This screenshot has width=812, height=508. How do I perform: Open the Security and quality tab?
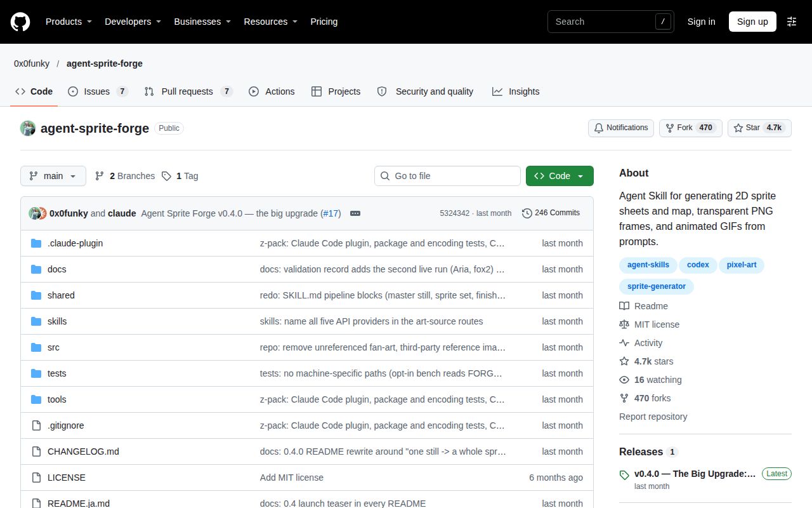pyautogui.click(x=425, y=91)
